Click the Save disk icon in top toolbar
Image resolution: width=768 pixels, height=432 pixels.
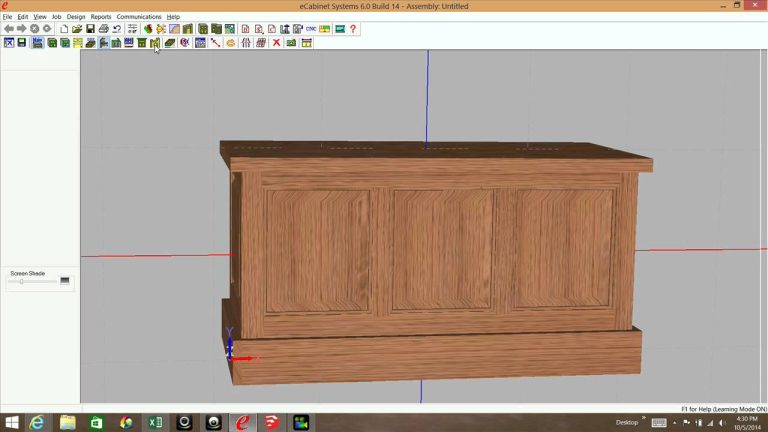click(x=90, y=29)
